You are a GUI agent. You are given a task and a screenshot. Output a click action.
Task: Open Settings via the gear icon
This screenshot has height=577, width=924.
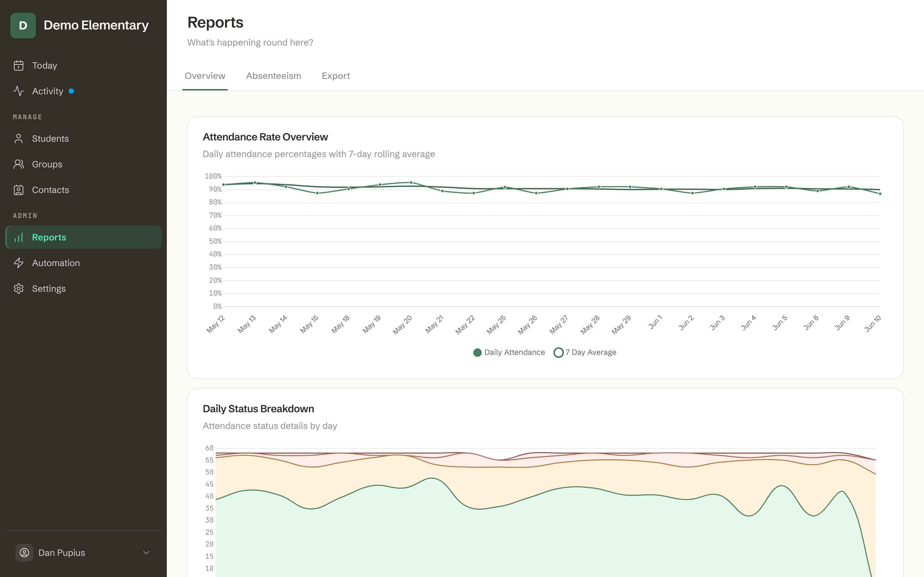(x=18, y=288)
